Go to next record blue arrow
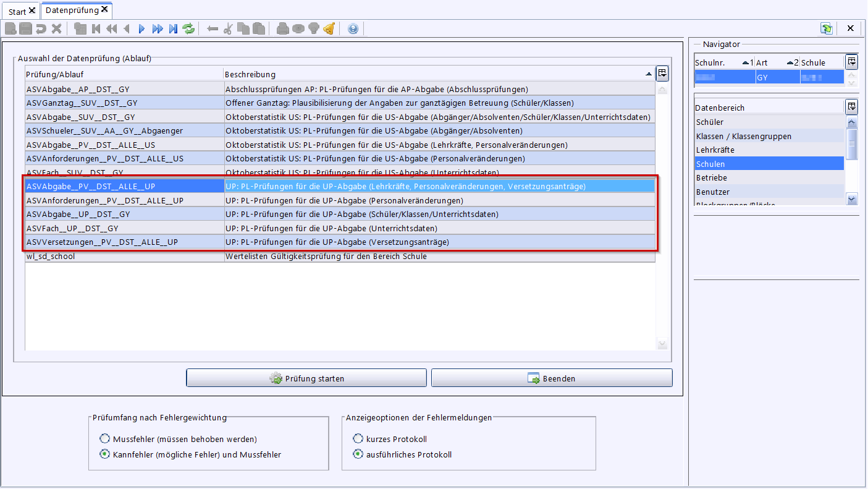Image resolution: width=868 pixels, height=489 pixels. [x=142, y=28]
